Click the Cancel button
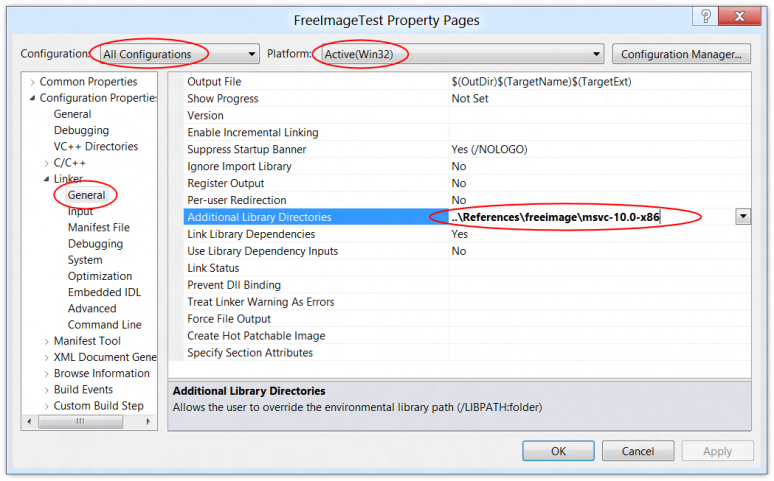The width and height of the screenshot is (774, 481). tap(638, 451)
